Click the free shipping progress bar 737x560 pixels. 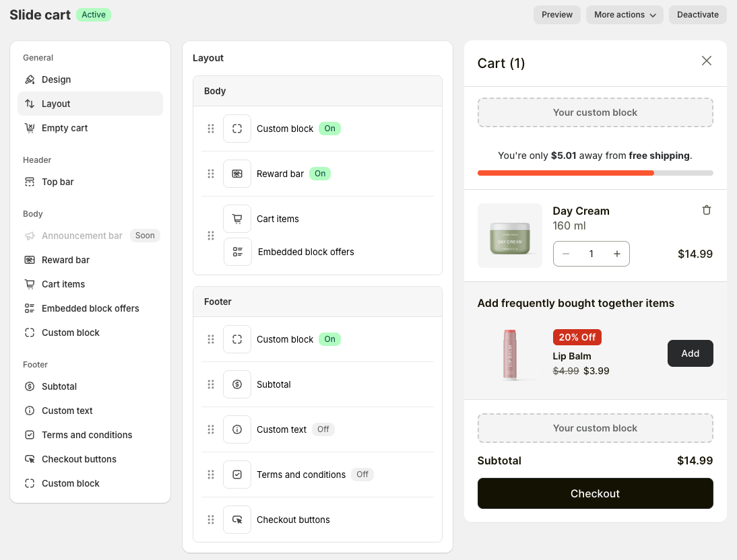coord(595,173)
